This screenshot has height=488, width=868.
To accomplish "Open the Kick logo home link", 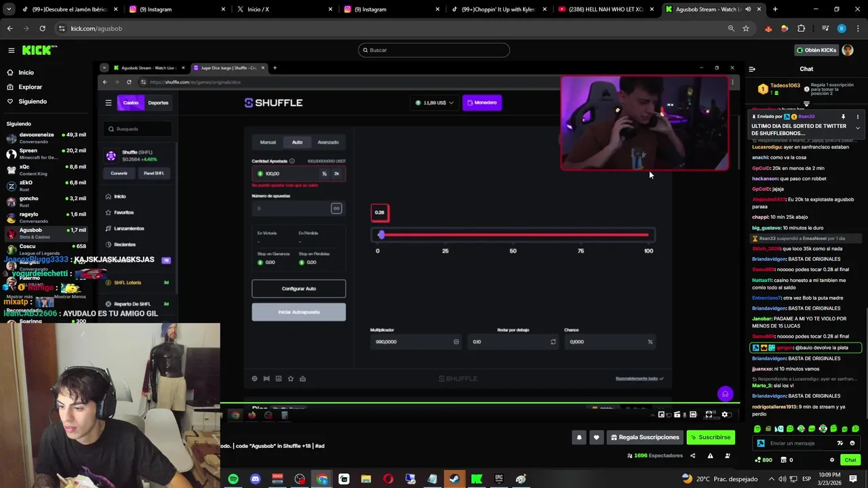I will [x=39, y=50].
